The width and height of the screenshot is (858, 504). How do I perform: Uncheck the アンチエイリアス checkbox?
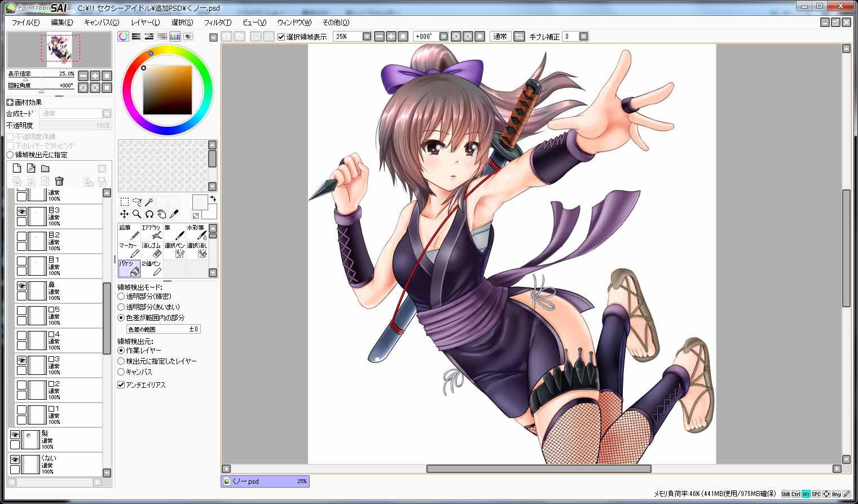[x=121, y=385]
